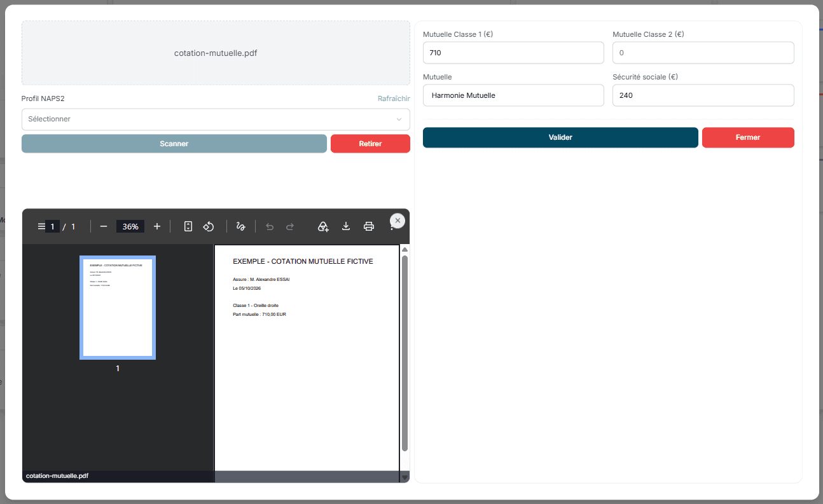This screenshot has height=504, width=823.
Task: Click the Valider button
Action: click(560, 137)
